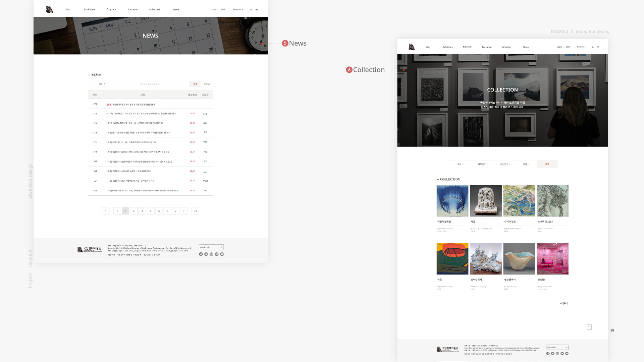Open the YouTube icon in the News page footer
644x362 pixels.
222,254
